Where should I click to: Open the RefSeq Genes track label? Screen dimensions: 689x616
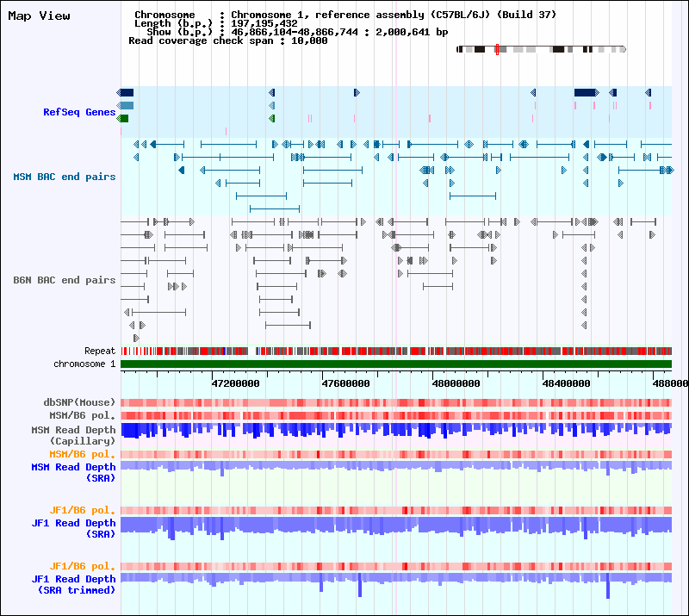(x=79, y=112)
